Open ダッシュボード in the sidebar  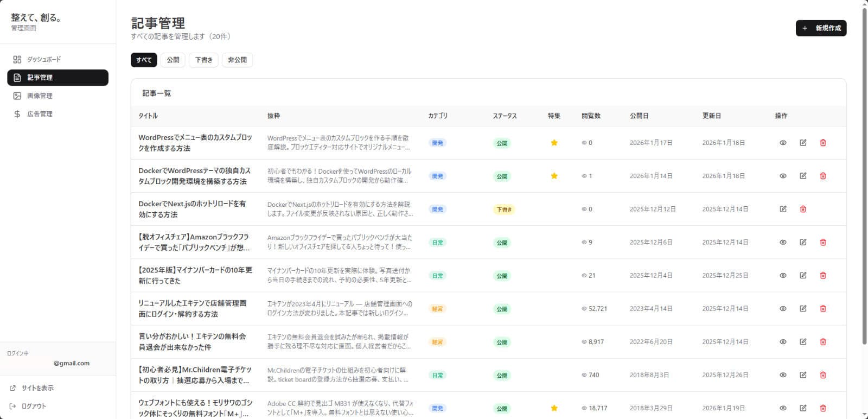(58, 59)
